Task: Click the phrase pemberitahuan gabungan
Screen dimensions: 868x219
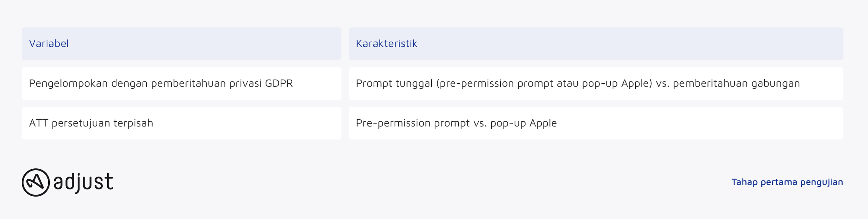Action: [x=736, y=83]
